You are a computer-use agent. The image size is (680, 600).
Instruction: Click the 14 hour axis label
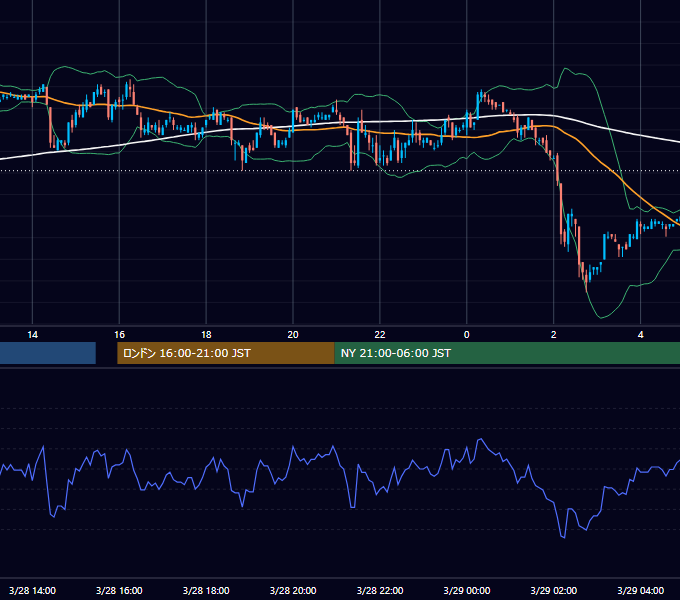[33, 335]
